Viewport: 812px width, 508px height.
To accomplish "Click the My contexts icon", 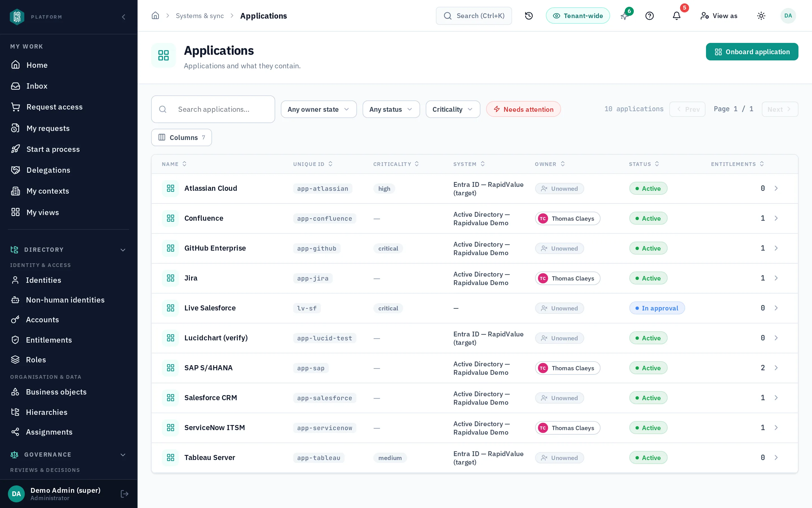I will (x=16, y=191).
